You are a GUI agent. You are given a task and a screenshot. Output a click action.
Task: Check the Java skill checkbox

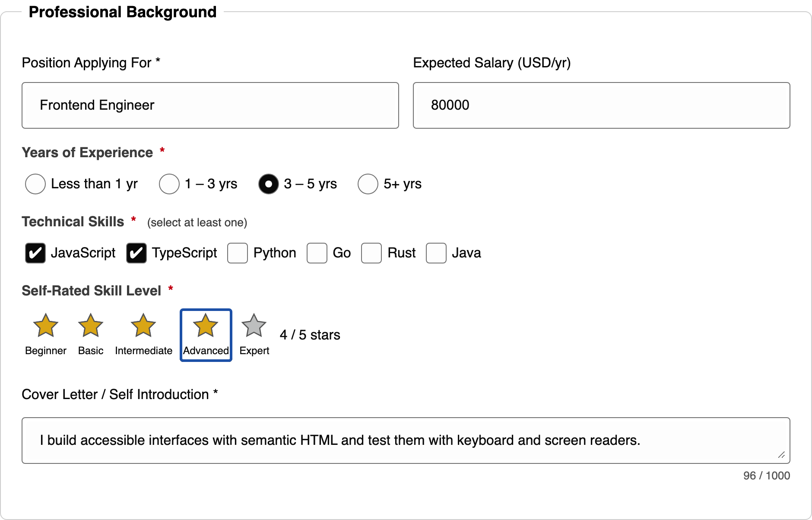tap(436, 253)
